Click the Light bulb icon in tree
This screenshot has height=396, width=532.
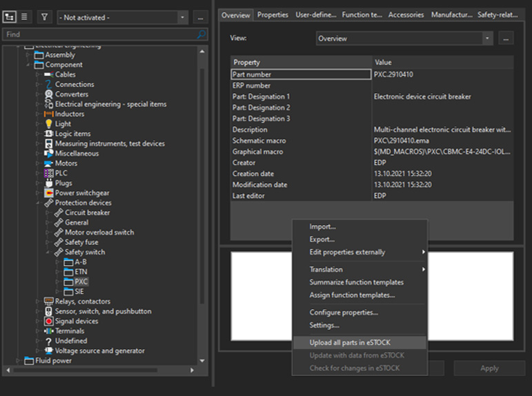pyautogui.click(x=48, y=124)
